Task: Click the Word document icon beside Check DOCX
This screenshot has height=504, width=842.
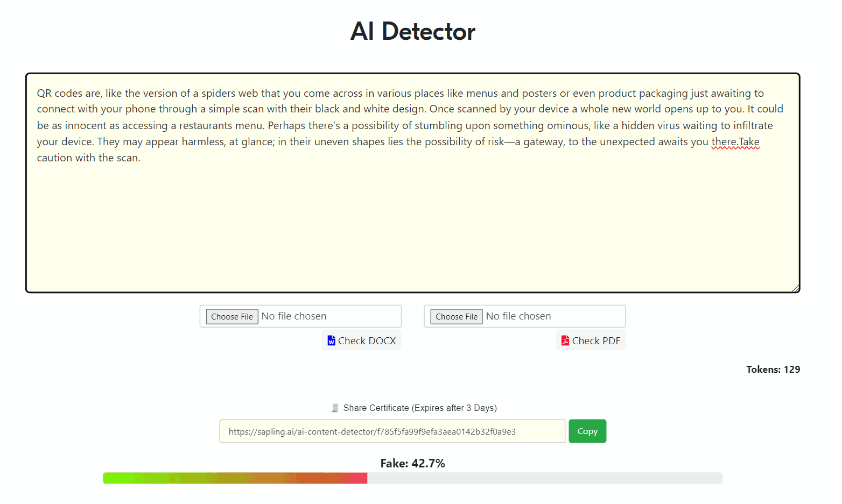Action: [331, 340]
